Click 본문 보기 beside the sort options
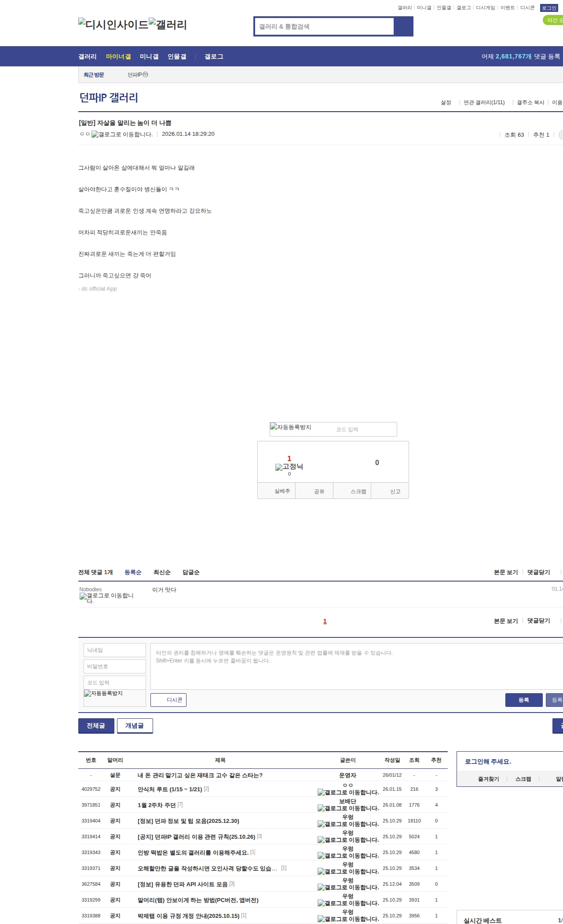 pos(506,572)
